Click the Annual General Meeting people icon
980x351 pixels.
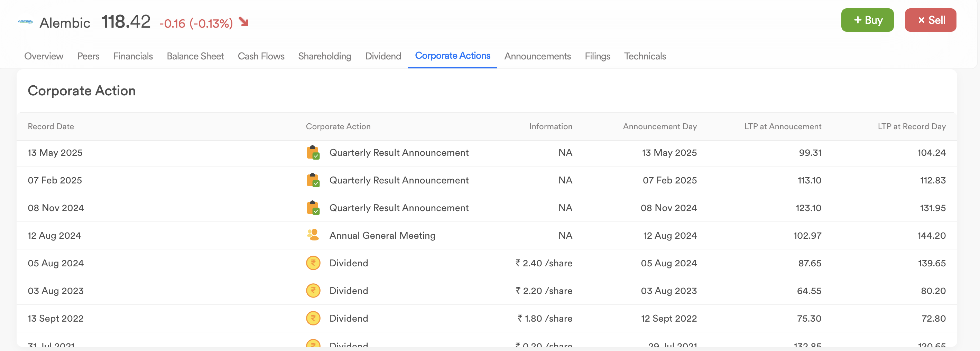[x=313, y=235]
